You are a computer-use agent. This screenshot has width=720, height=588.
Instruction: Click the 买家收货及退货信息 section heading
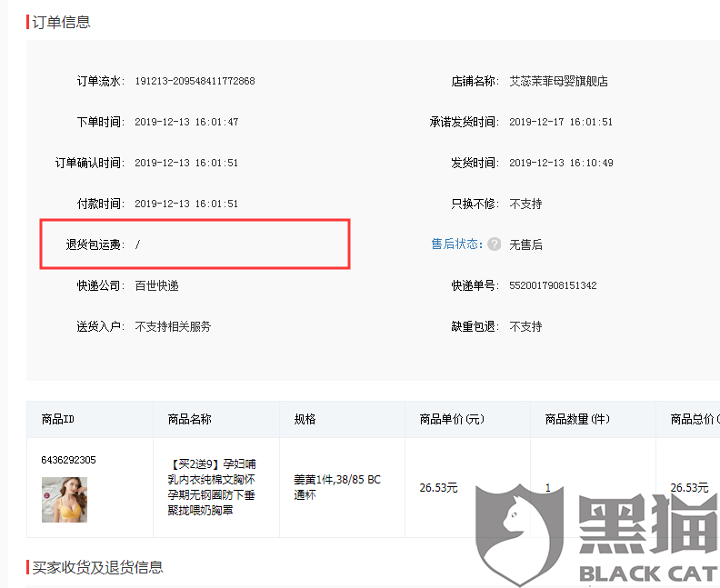click(x=97, y=567)
